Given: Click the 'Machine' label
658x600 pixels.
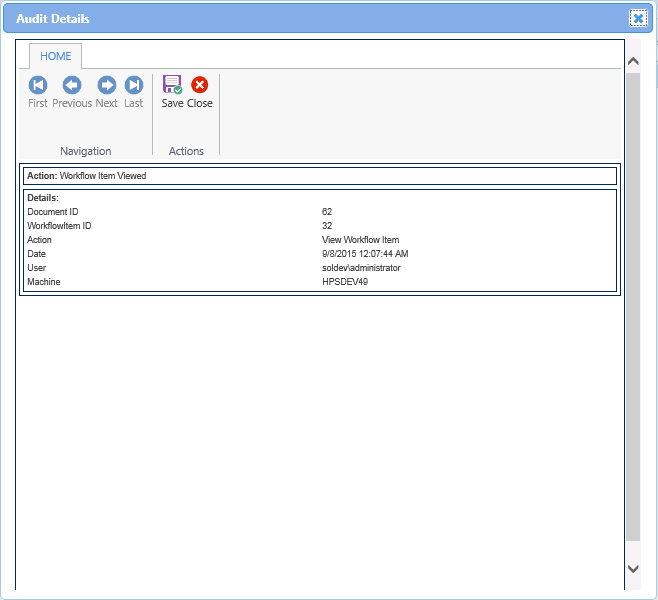Looking at the screenshot, I should (44, 282).
